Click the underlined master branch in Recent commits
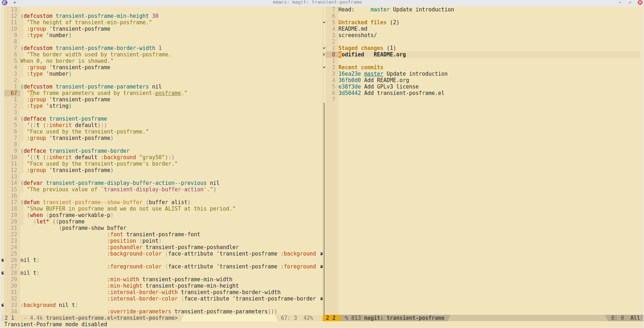The image size is (644, 328). (373, 74)
